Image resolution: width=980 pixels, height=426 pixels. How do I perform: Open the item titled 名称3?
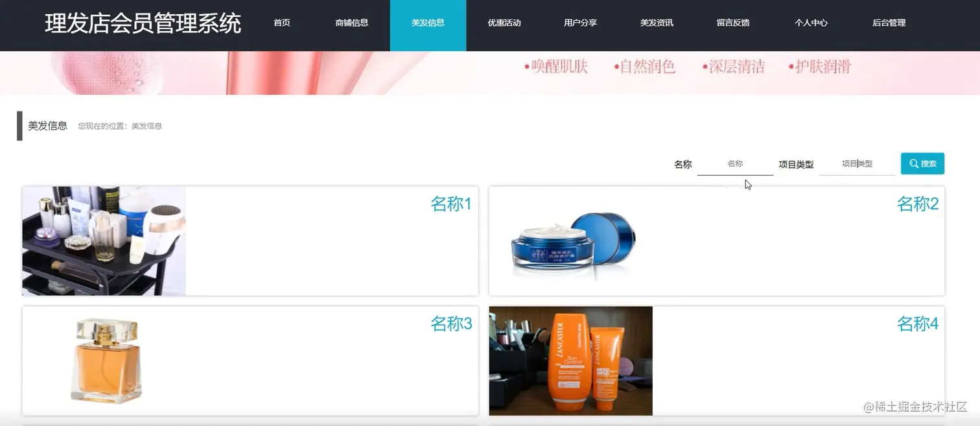click(x=452, y=324)
